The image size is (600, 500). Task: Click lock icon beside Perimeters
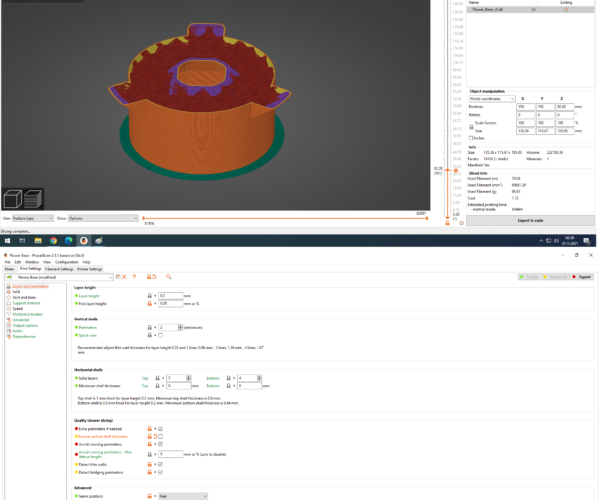point(150,327)
